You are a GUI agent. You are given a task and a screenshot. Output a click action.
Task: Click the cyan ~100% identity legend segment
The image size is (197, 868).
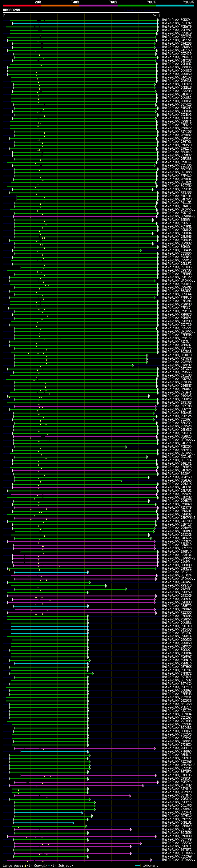pos(175,6)
